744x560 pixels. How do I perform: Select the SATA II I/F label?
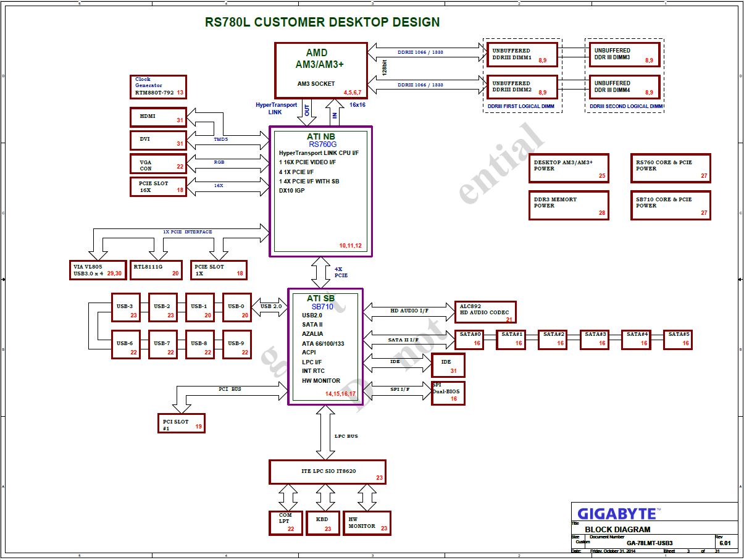[403, 340]
